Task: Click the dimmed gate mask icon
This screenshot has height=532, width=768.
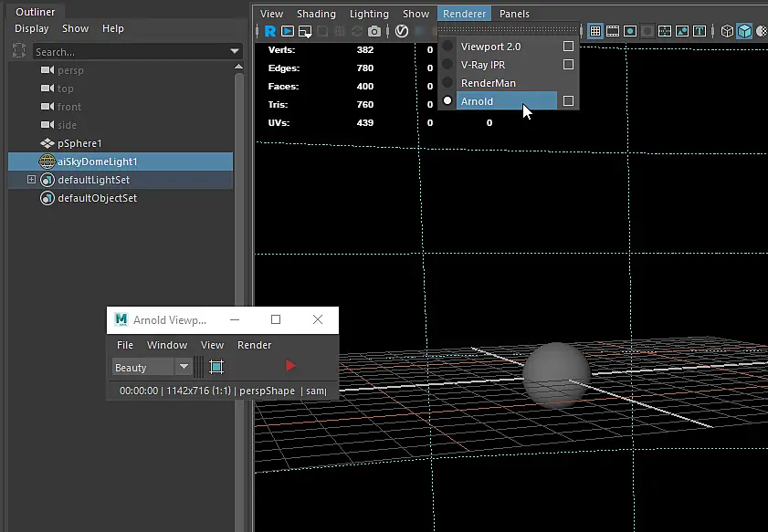Action: tap(647, 31)
